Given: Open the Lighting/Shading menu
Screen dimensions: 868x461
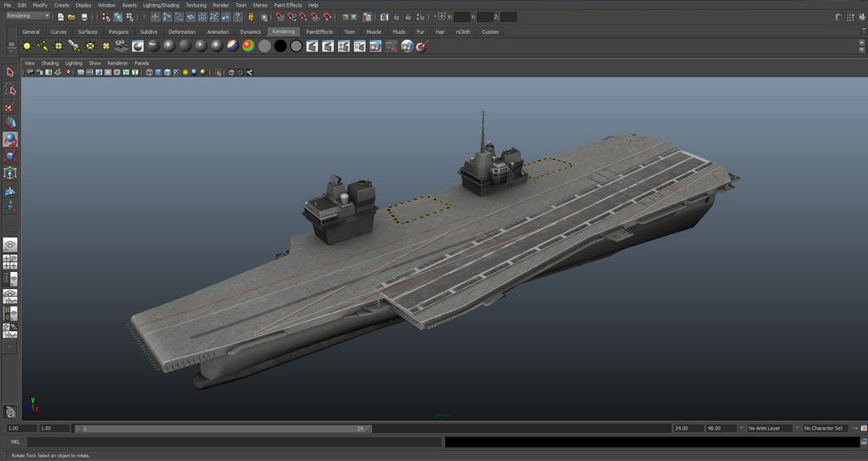Looking at the screenshot, I should 160,5.
